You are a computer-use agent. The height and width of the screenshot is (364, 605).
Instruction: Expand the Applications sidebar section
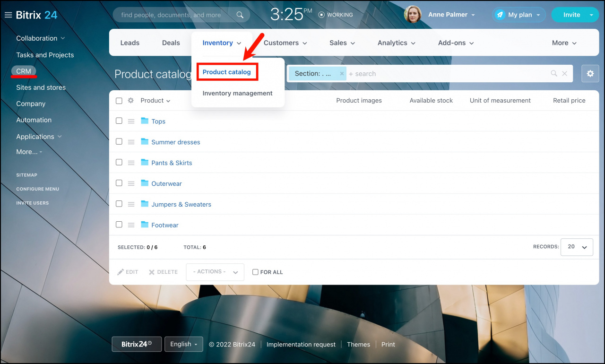[39, 137]
